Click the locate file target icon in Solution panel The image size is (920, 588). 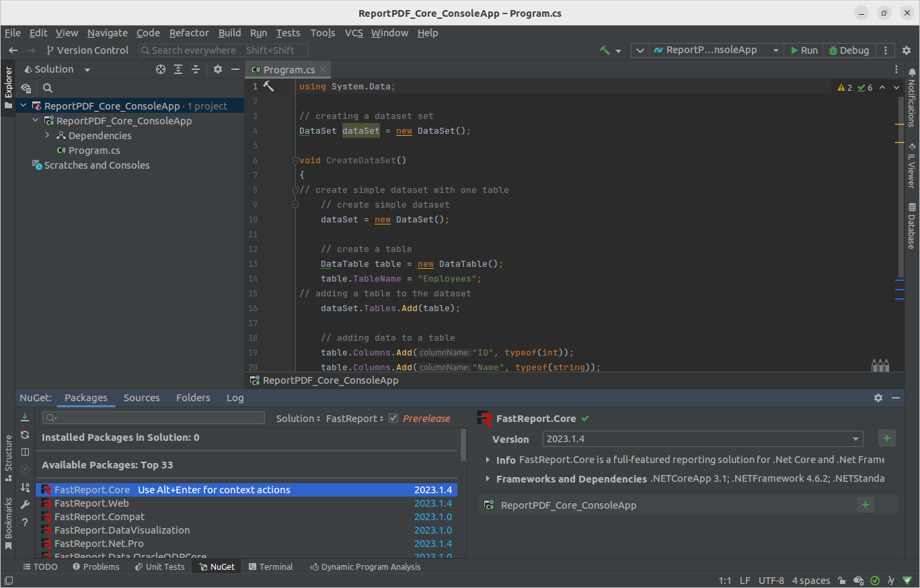(x=161, y=69)
